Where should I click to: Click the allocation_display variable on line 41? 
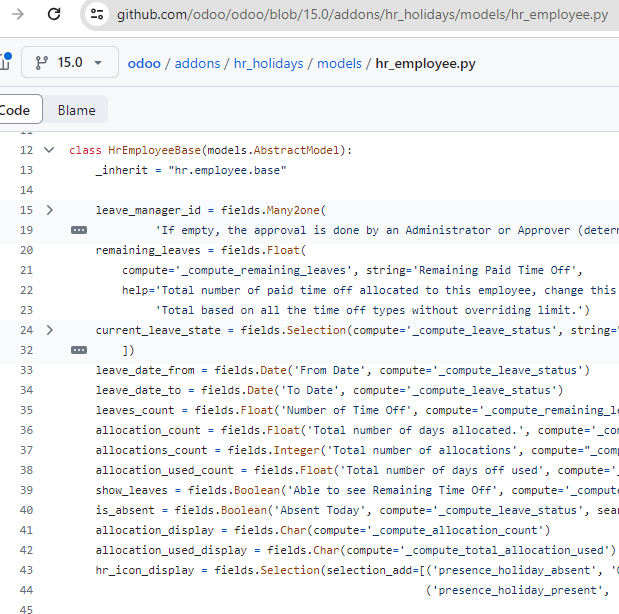tap(155, 530)
